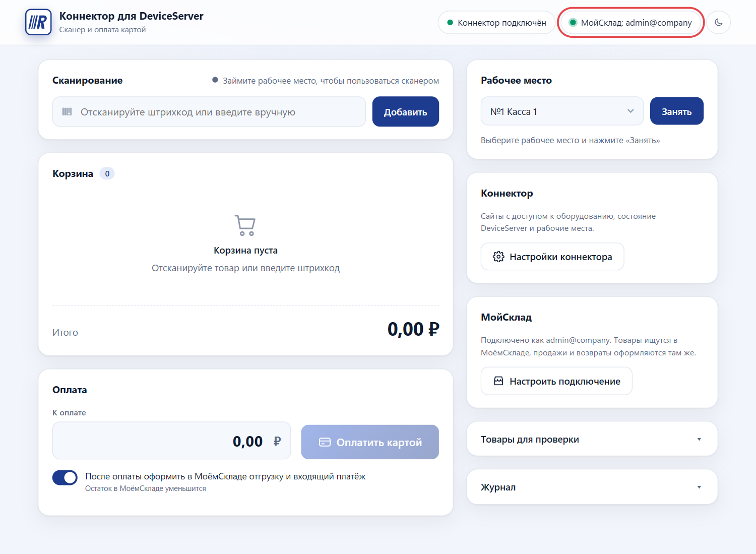This screenshot has width=756, height=554.
Task: Click the Оплата section heading
Action: (x=70, y=390)
